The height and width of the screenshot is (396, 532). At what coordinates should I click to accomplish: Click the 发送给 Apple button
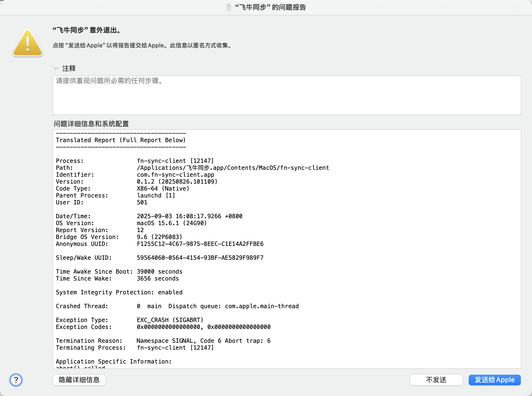494,380
